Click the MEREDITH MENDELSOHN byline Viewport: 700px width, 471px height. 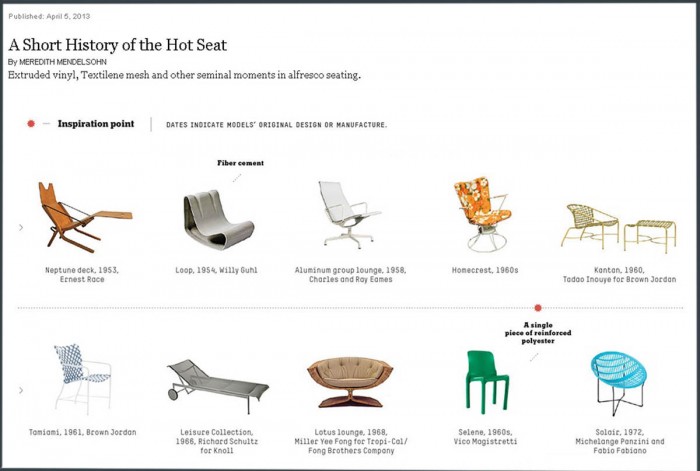(64, 62)
